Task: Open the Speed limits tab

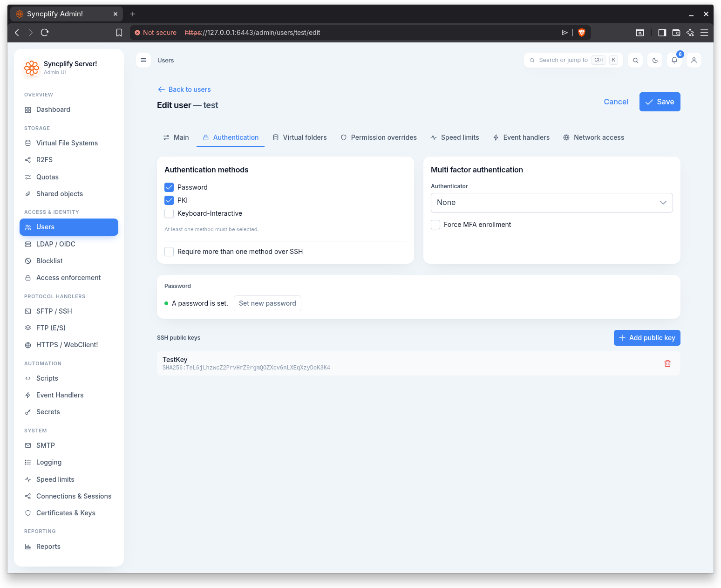Action: (x=455, y=137)
